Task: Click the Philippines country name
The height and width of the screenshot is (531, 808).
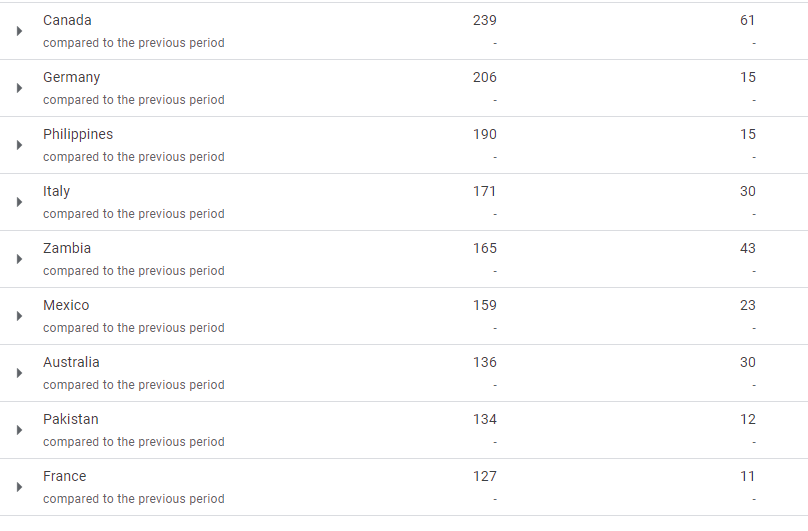Action: coord(78,134)
